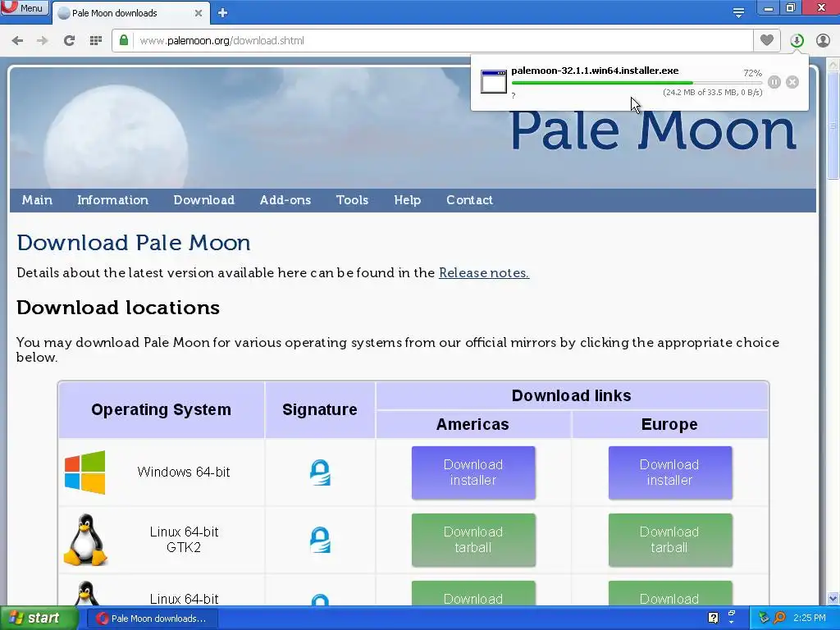Open the Opera Menu button
The height and width of the screenshot is (630, 840).
(24, 7)
